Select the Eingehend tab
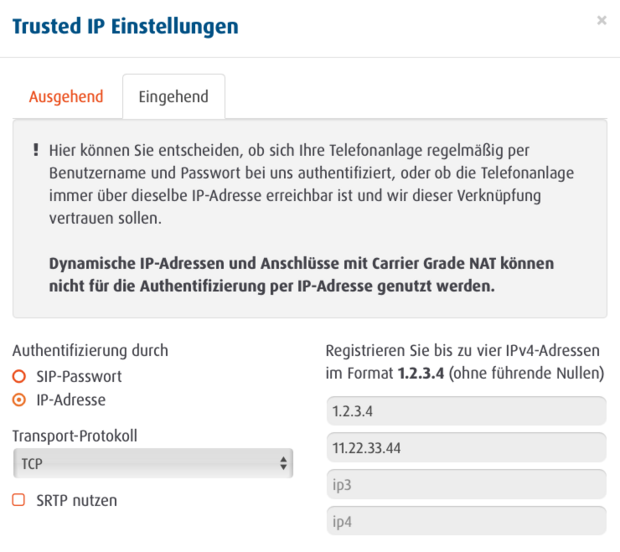This screenshot has width=620, height=552. [173, 97]
